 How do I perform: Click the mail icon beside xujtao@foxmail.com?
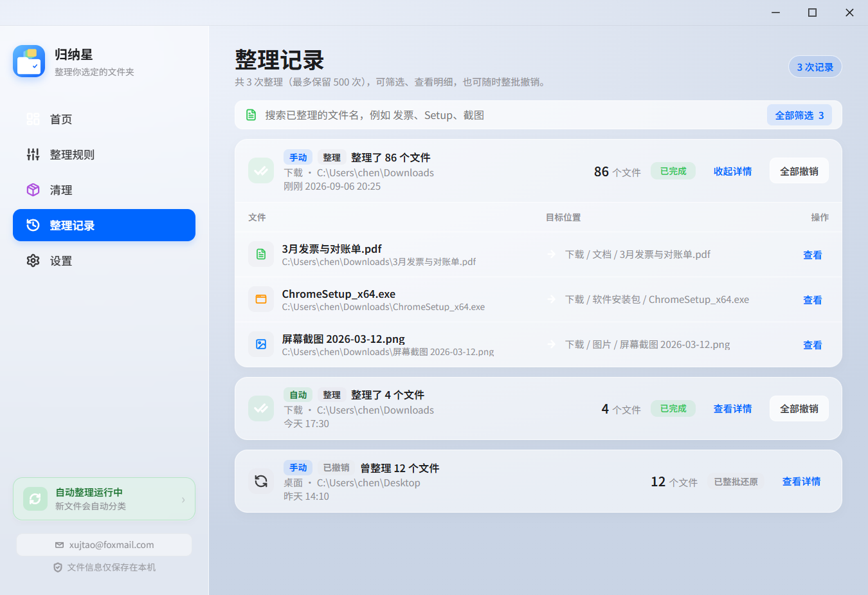59,545
